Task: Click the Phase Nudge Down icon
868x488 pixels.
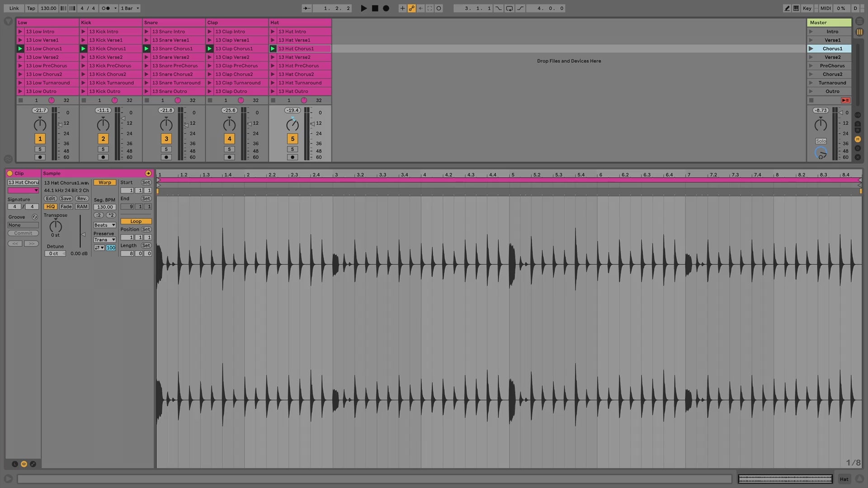Action: [63, 8]
